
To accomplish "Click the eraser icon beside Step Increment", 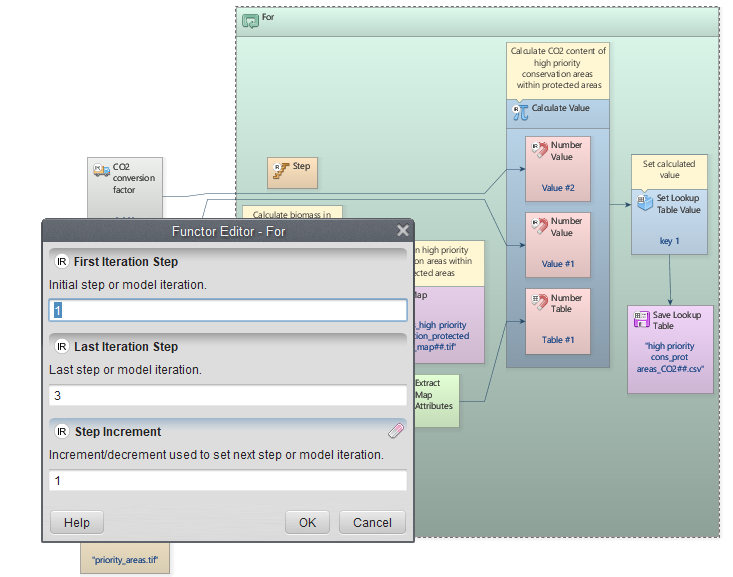I will pyautogui.click(x=396, y=431).
